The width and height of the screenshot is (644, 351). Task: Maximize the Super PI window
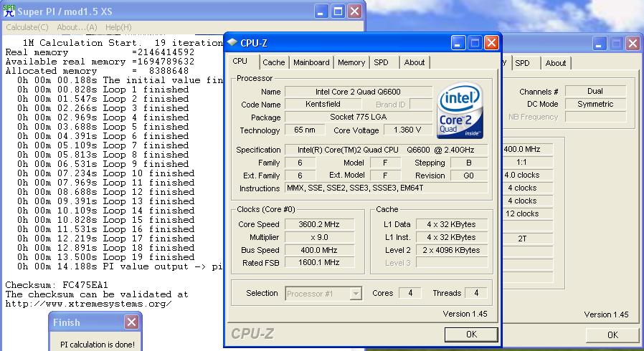pos(338,11)
